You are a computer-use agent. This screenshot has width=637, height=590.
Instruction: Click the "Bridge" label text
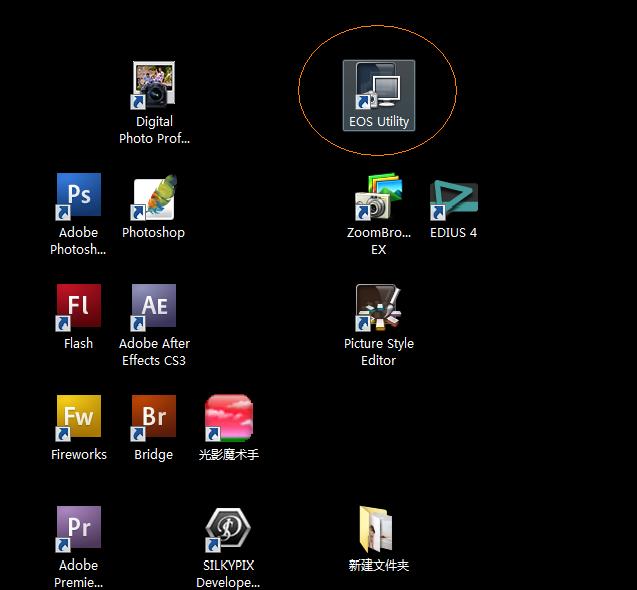154,454
